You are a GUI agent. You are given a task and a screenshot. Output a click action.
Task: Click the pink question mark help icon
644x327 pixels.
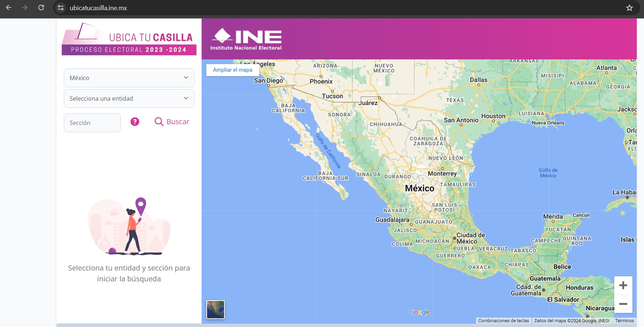135,122
